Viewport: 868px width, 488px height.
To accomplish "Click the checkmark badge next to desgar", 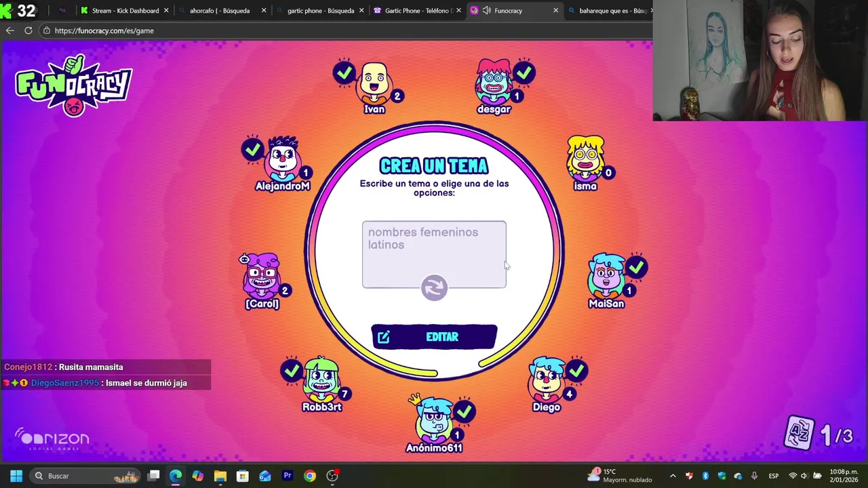I will [x=524, y=72].
